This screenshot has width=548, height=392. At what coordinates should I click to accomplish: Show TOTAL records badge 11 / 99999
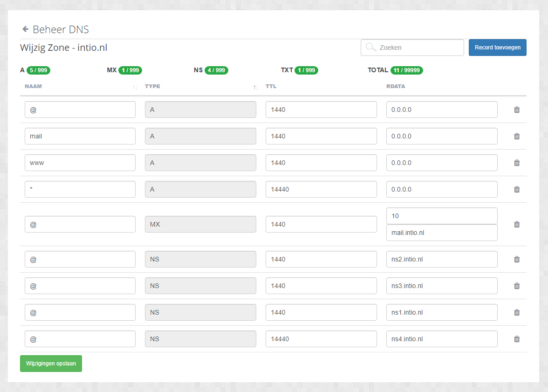point(406,70)
